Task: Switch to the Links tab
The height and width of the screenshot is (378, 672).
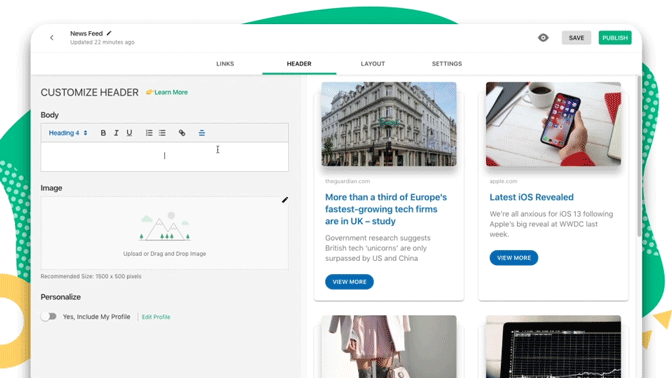Action: [x=225, y=63]
